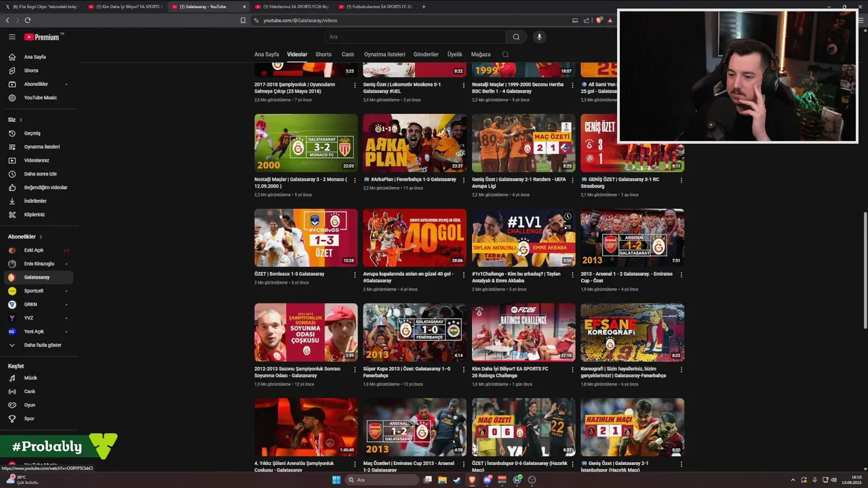Open Daha sonra izle in the sidebar
Image resolution: width=868 pixels, height=488 pixels.
(x=37, y=174)
